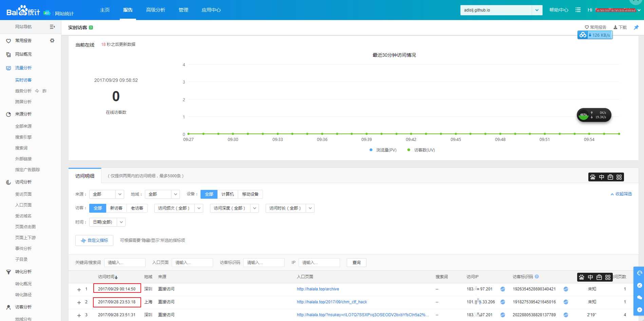Screen dimensions: 644x321
Task: Click help icon next to 访客标识码 header
Action: (x=537, y=277)
